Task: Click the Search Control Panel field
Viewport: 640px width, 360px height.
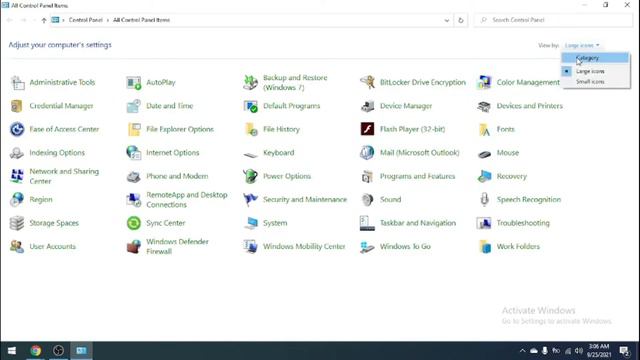Action: [553, 20]
